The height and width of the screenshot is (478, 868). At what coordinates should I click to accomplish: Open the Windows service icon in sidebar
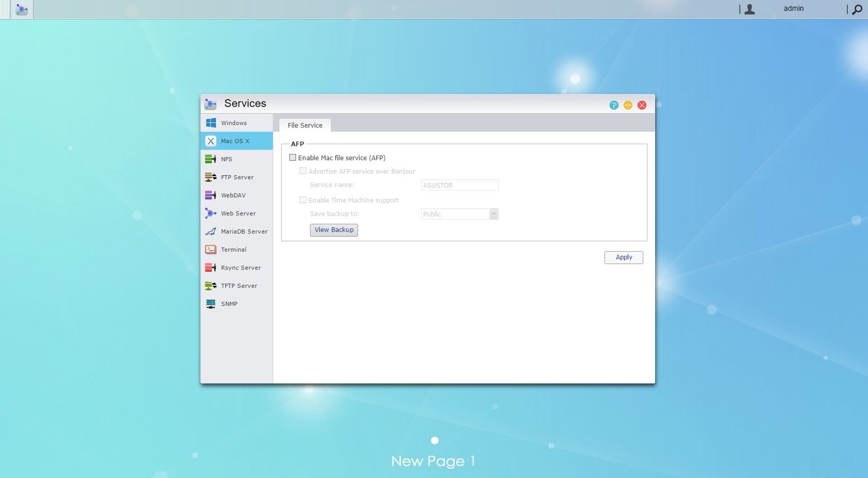211,123
